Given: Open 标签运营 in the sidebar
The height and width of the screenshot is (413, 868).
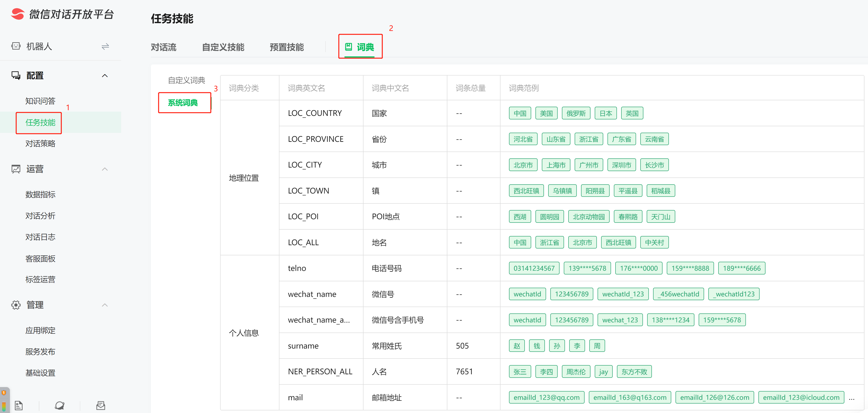Looking at the screenshot, I should (40, 279).
